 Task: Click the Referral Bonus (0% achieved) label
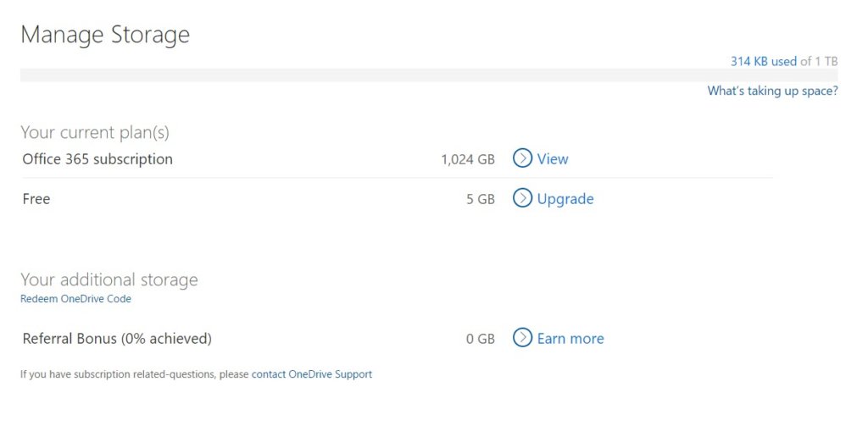(x=117, y=339)
